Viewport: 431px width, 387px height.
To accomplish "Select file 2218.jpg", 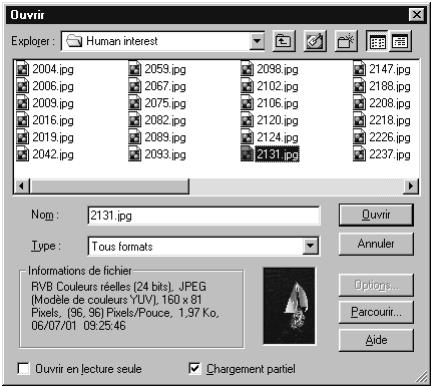I will (382, 120).
